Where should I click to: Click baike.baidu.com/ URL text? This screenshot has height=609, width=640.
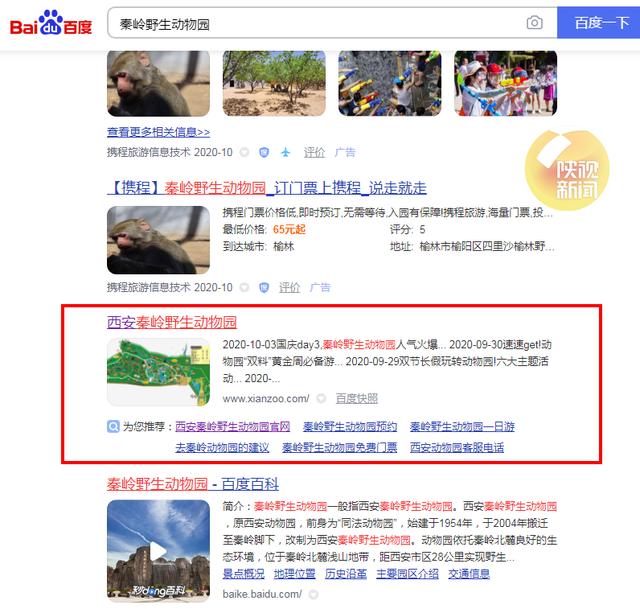tap(262, 594)
